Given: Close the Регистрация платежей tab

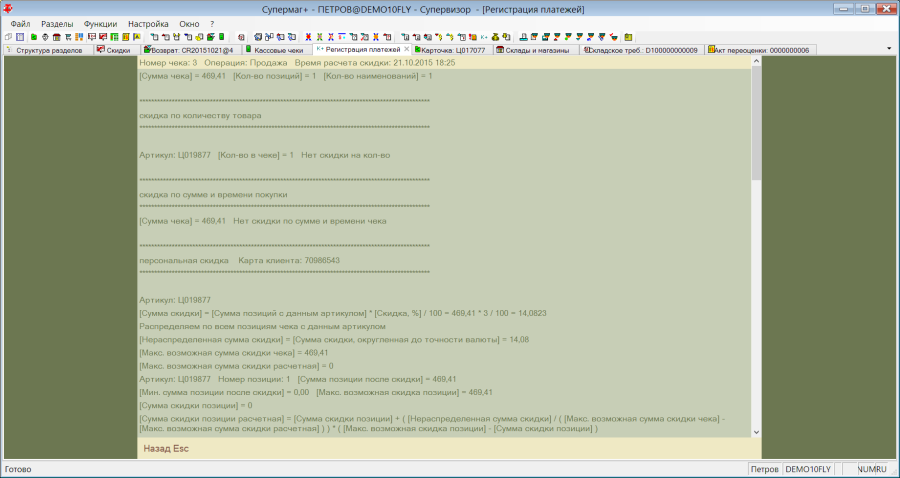Looking at the screenshot, I should (x=407, y=49).
